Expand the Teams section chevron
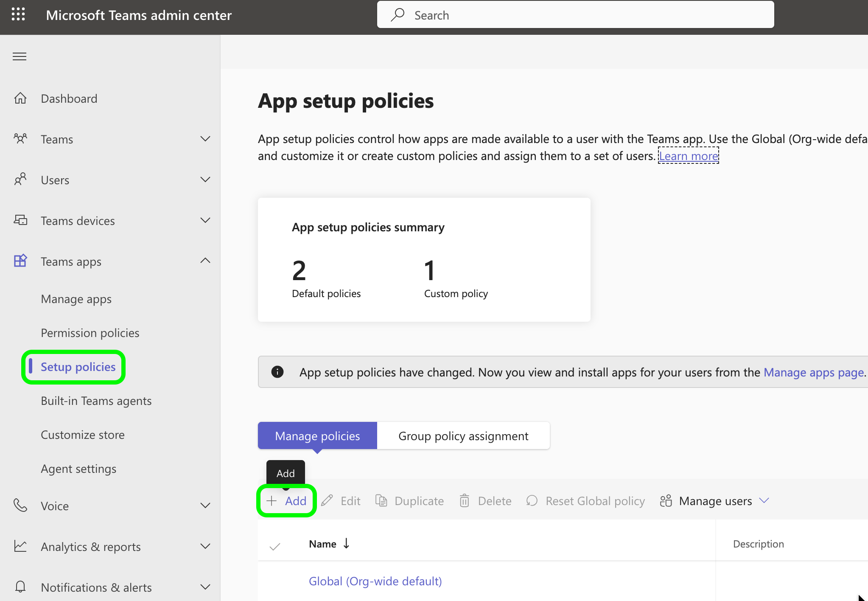The image size is (868, 601). click(205, 139)
